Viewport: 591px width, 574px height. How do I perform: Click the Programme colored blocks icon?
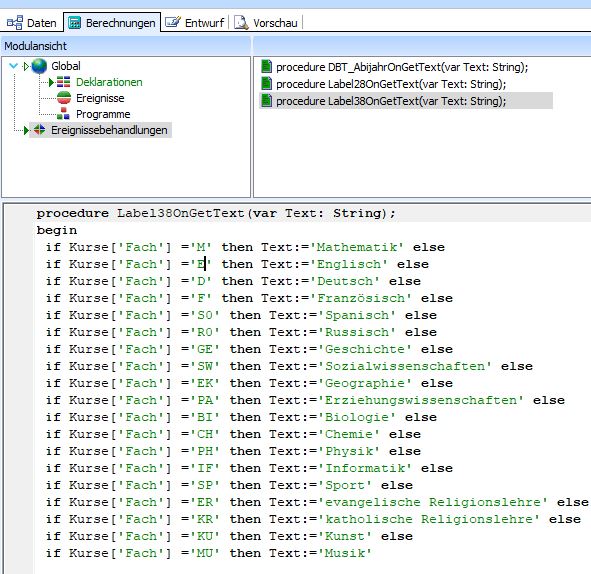63,114
